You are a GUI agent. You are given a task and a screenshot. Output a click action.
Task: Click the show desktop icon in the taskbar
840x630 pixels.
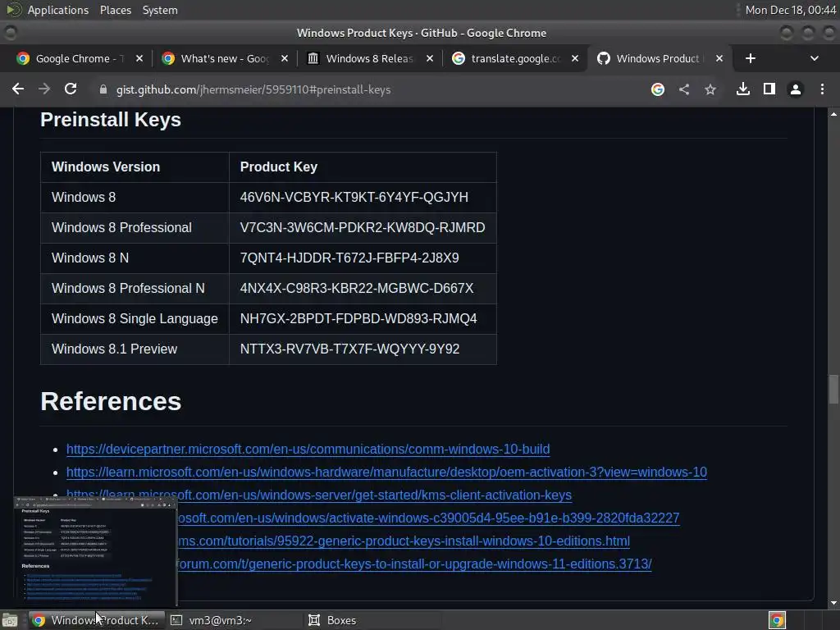[x=10, y=620]
